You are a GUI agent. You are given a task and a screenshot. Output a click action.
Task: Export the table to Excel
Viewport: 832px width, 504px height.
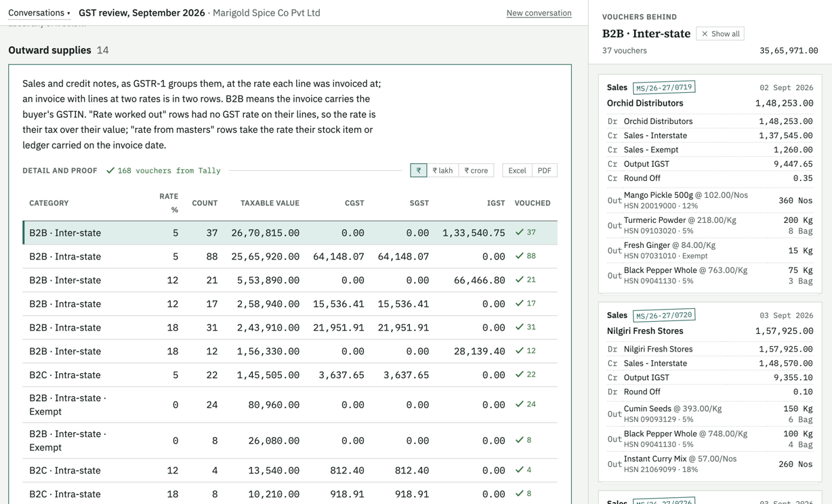pos(517,171)
